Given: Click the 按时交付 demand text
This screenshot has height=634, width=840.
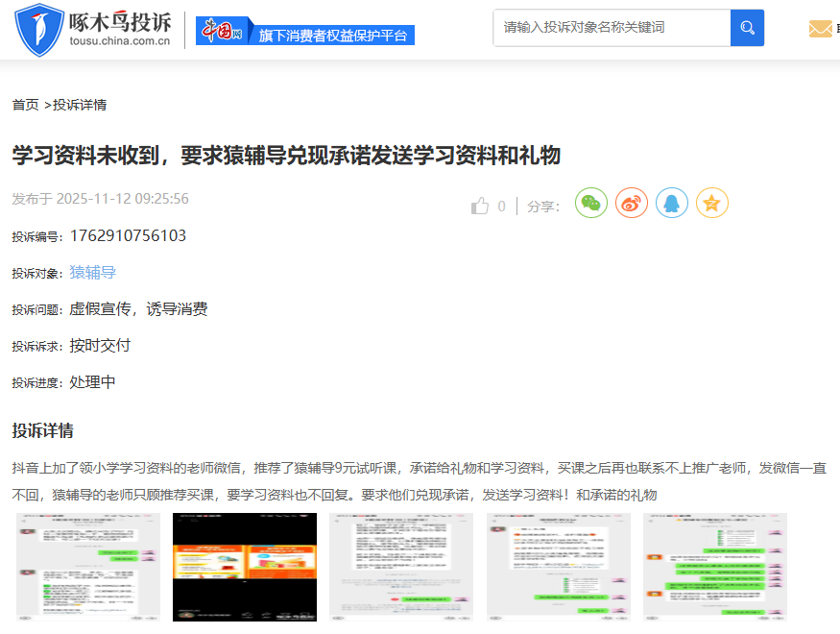Looking at the screenshot, I should (x=100, y=345).
